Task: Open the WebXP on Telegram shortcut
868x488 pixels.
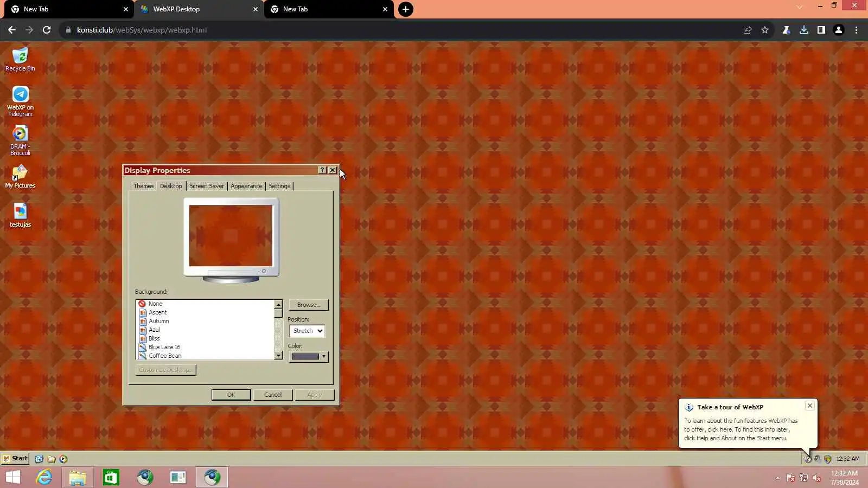Action: click(x=20, y=101)
